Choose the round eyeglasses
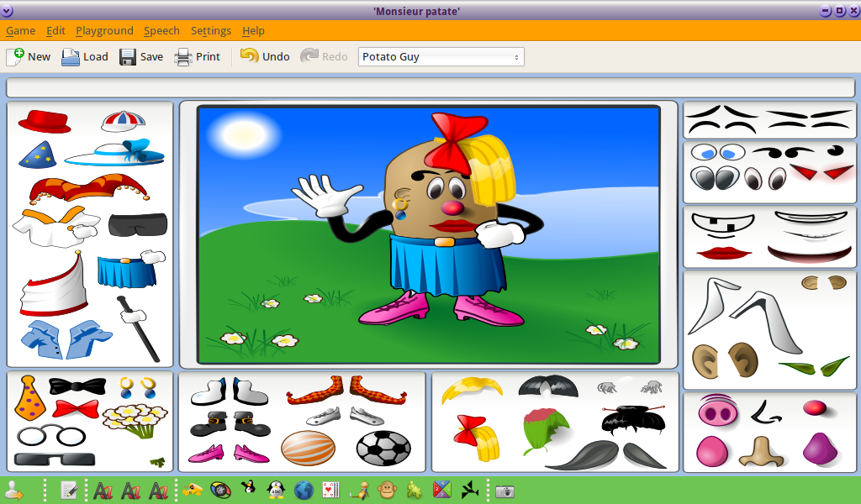This screenshot has height=504, width=861. [x=51, y=437]
